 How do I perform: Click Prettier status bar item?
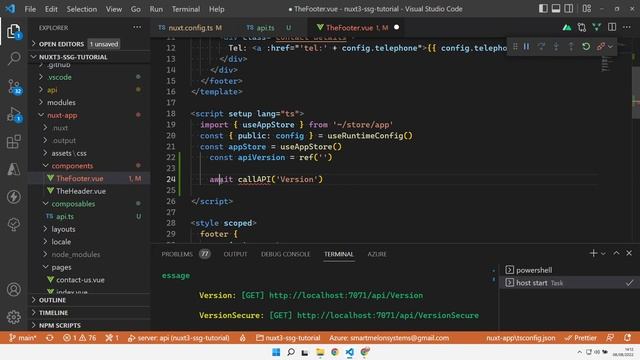click(580, 338)
